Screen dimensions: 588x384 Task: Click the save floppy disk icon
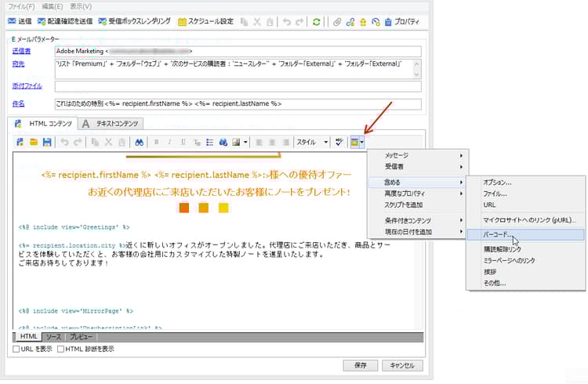(x=47, y=142)
